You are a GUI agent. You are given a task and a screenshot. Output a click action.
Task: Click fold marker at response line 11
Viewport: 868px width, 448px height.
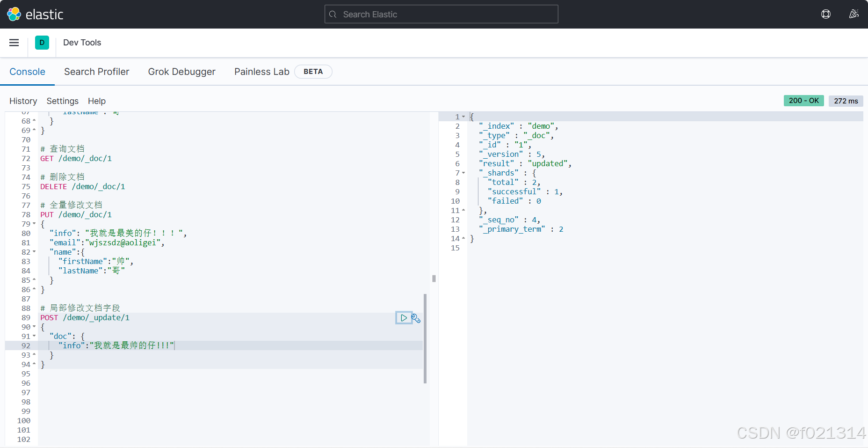(463, 210)
